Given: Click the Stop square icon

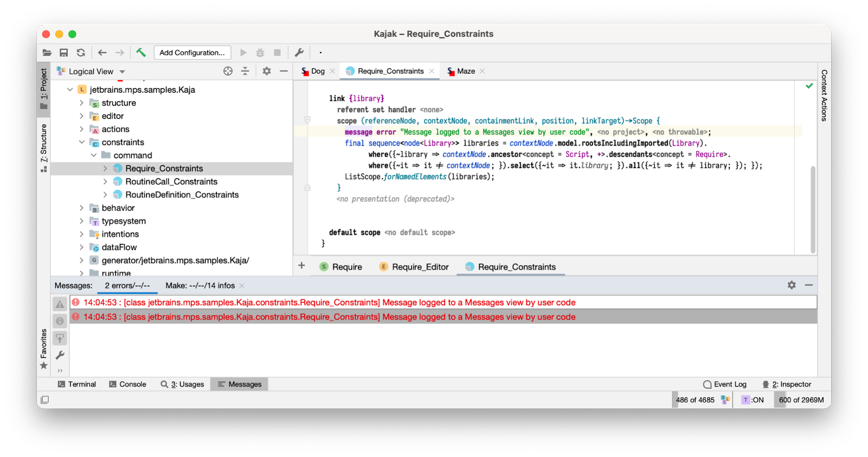Looking at the screenshot, I should pyautogui.click(x=277, y=53).
